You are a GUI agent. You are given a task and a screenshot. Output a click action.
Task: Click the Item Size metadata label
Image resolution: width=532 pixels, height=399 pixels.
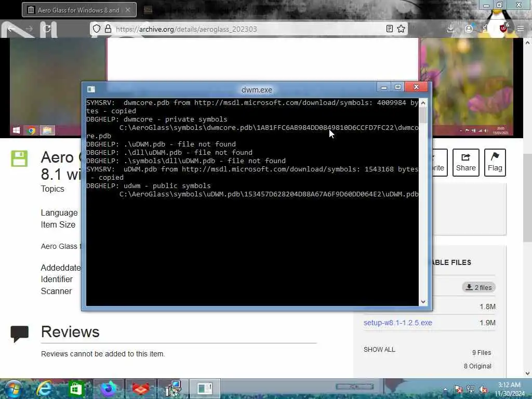[58, 224]
